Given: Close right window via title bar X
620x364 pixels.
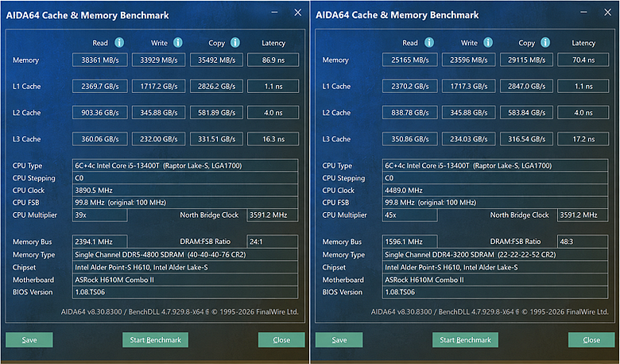Looking at the screenshot, I should pos(608,13).
